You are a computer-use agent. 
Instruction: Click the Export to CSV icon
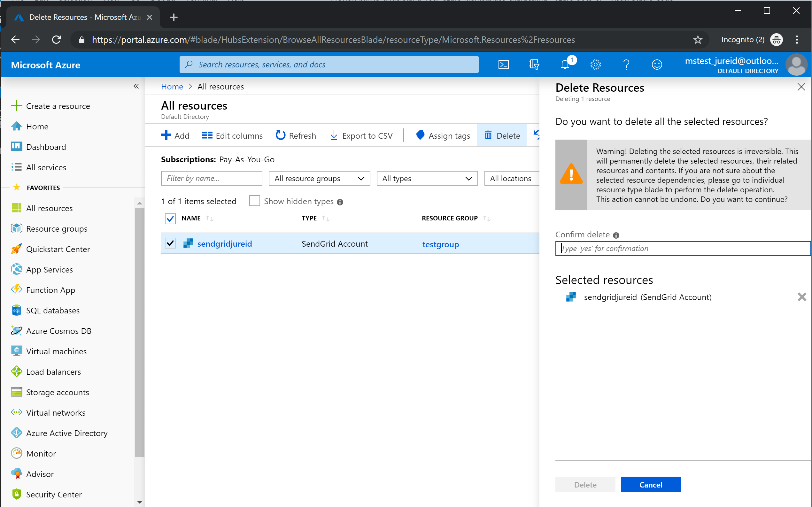point(332,135)
